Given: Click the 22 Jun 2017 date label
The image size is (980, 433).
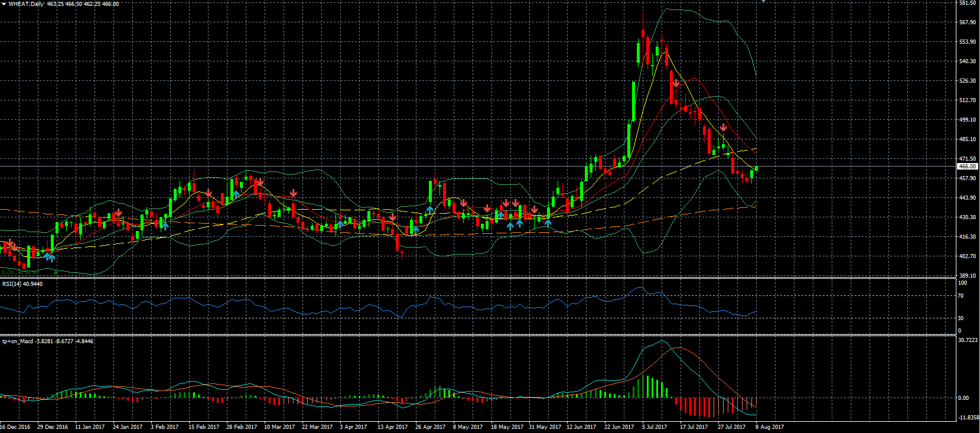Looking at the screenshot, I should coord(619,427).
